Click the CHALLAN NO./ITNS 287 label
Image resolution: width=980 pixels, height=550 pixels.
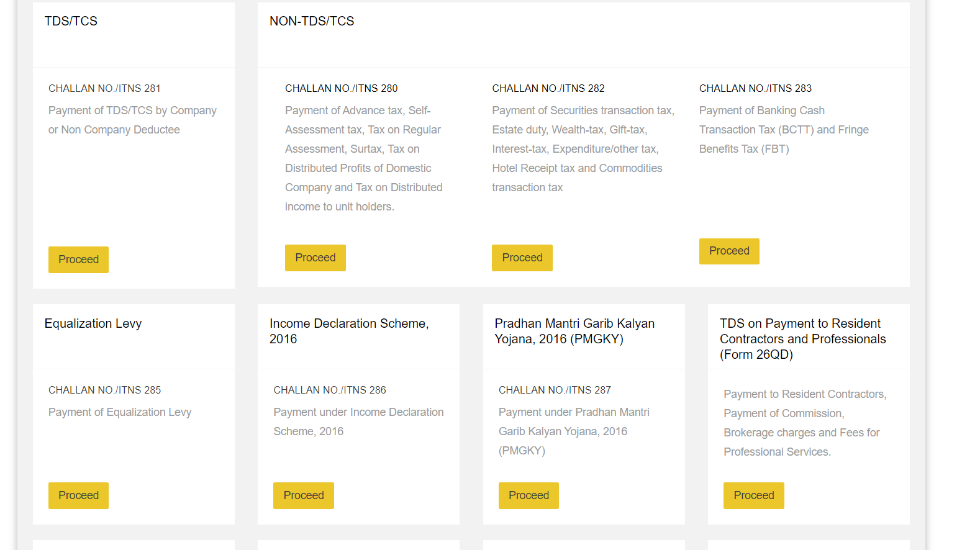555,390
